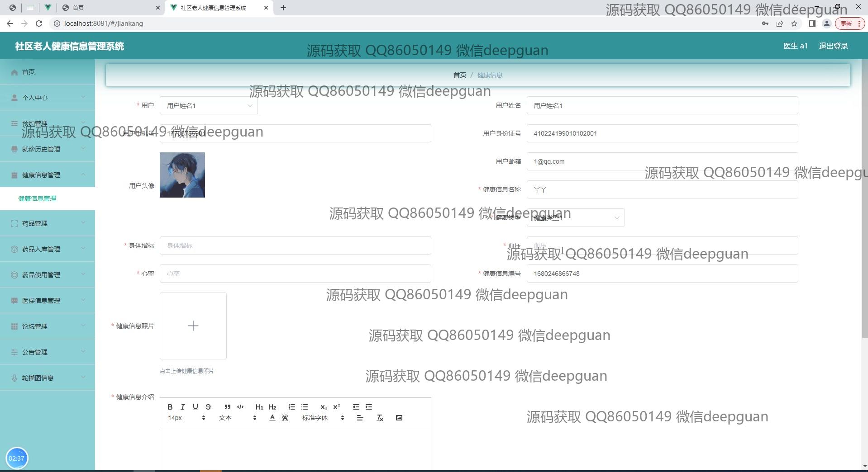Click the superscript icon
868x472 pixels.
(336, 407)
